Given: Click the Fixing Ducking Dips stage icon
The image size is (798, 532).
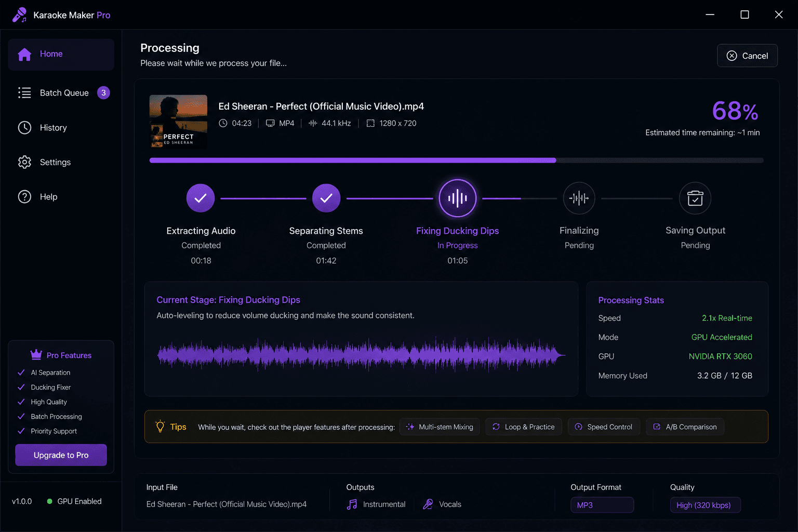Looking at the screenshot, I should click(x=458, y=198).
